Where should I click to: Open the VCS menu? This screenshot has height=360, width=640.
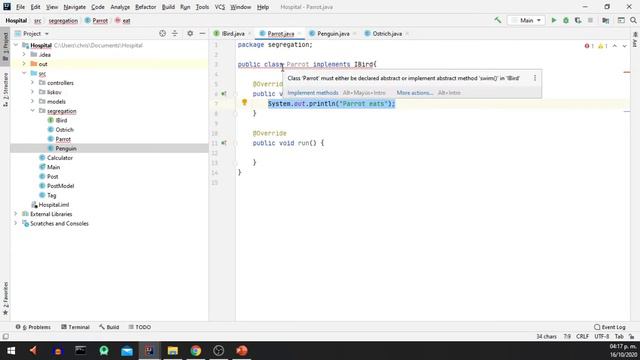coord(220,7)
